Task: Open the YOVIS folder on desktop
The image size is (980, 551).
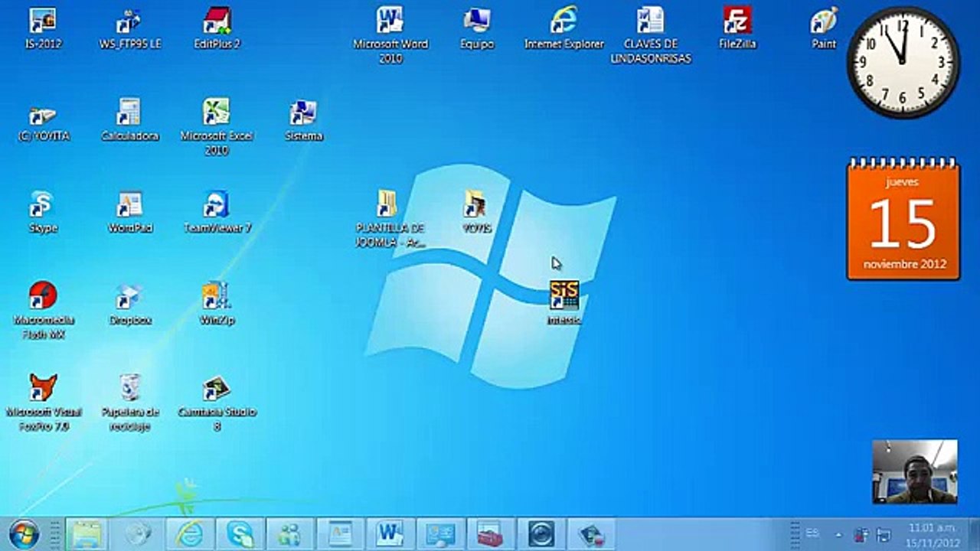Action: pos(477,212)
